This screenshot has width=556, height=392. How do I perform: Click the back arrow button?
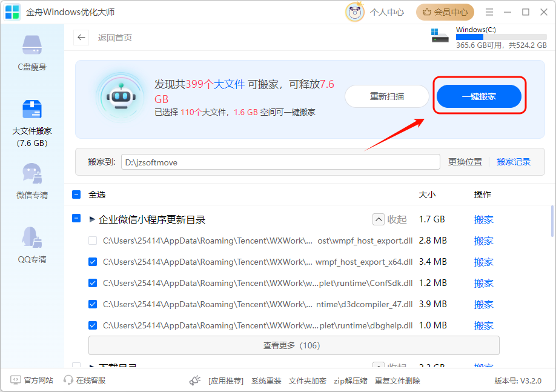coord(81,38)
